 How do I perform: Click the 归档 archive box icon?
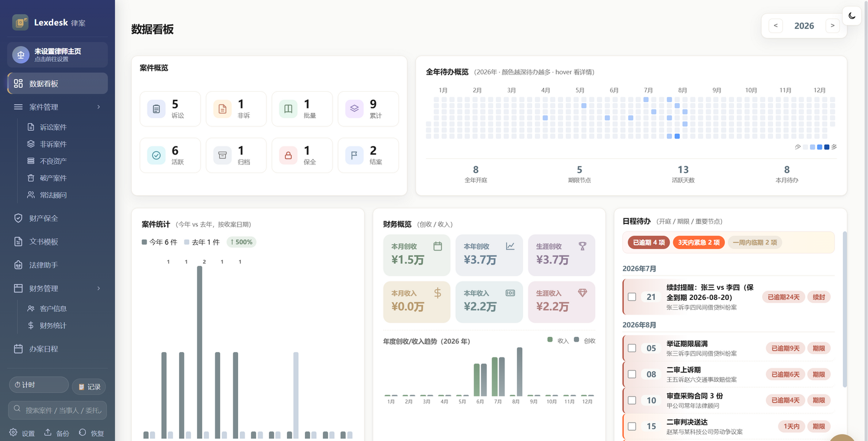click(x=222, y=155)
